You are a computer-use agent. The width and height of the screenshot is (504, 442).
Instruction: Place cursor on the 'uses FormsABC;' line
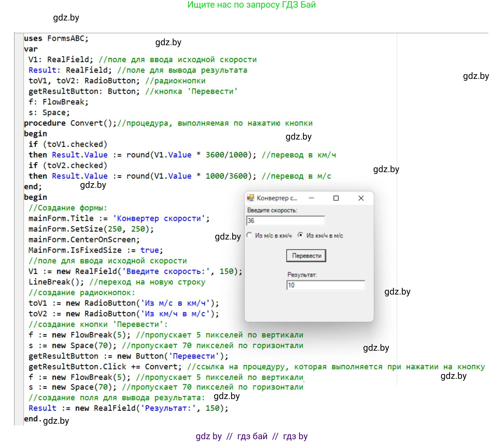tap(56, 38)
